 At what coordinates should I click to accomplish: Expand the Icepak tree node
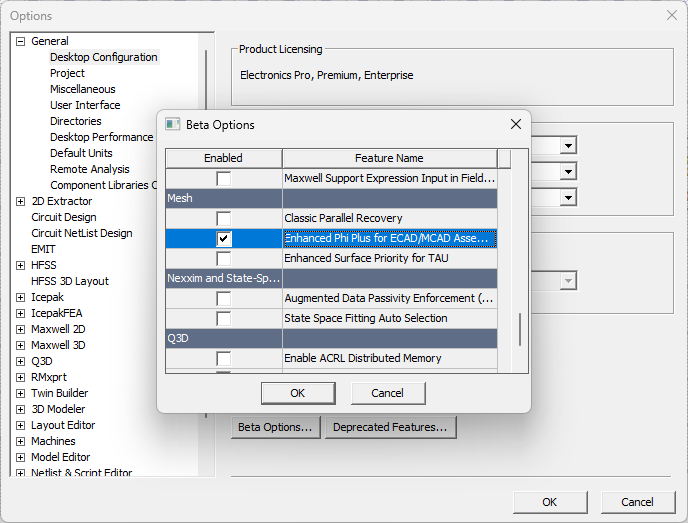click(x=20, y=297)
